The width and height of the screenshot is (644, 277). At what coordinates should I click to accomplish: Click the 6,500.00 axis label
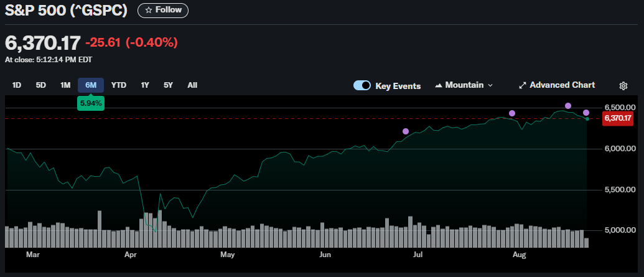620,107
